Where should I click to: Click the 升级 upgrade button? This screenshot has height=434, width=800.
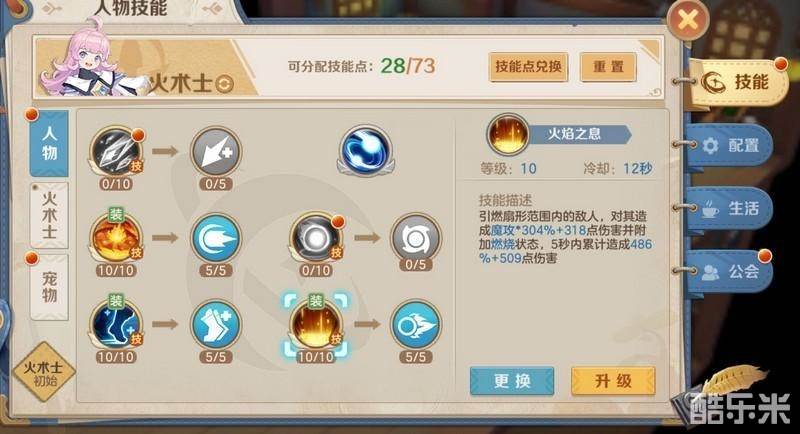pyautogui.click(x=613, y=380)
